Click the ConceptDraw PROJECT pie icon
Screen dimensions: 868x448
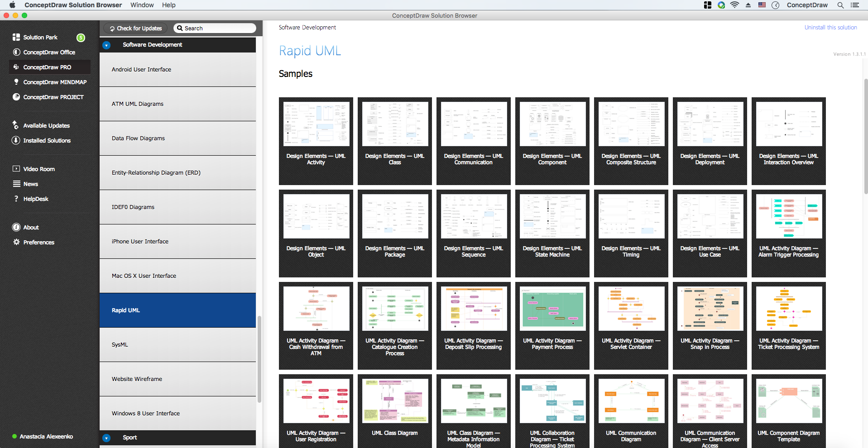16,97
